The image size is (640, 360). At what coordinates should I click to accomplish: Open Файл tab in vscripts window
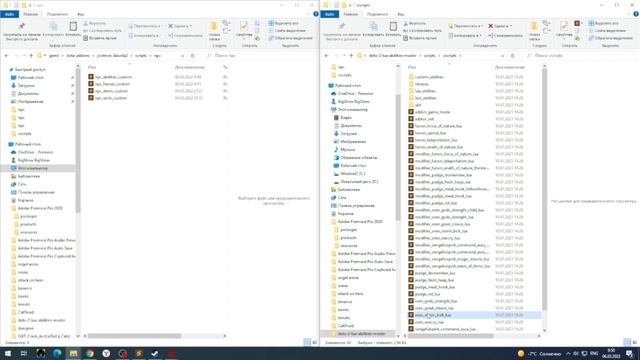[329, 14]
